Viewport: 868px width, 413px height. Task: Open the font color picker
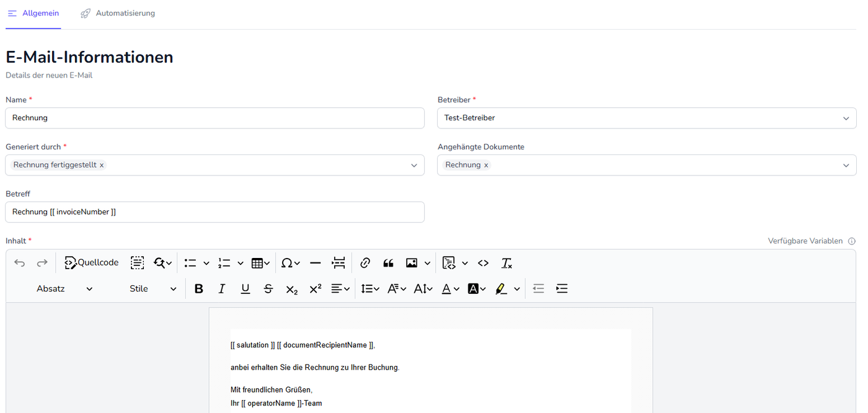click(x=450, y=289)
